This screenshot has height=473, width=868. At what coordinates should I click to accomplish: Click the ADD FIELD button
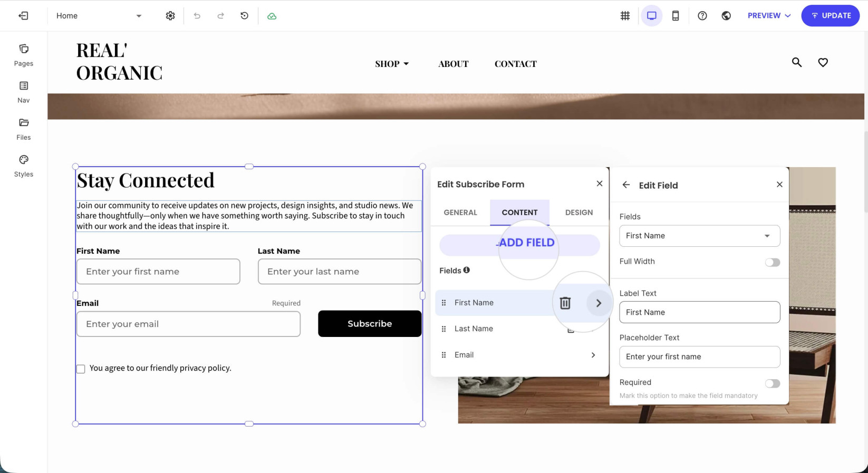point(519,245)
